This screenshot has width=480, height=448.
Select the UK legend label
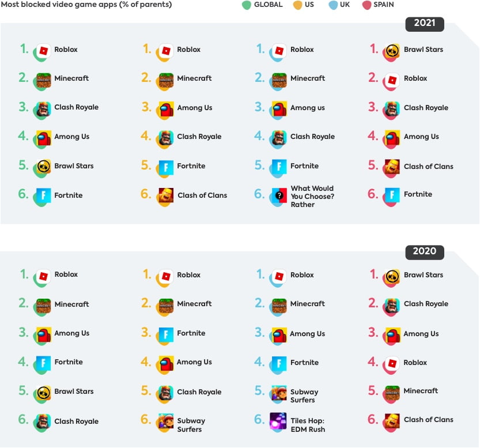(x=345, y=5)
